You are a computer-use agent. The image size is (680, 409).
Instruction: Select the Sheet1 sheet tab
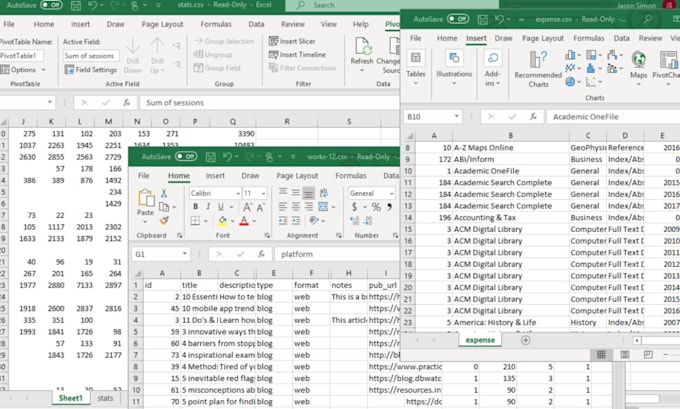[71, 398]
